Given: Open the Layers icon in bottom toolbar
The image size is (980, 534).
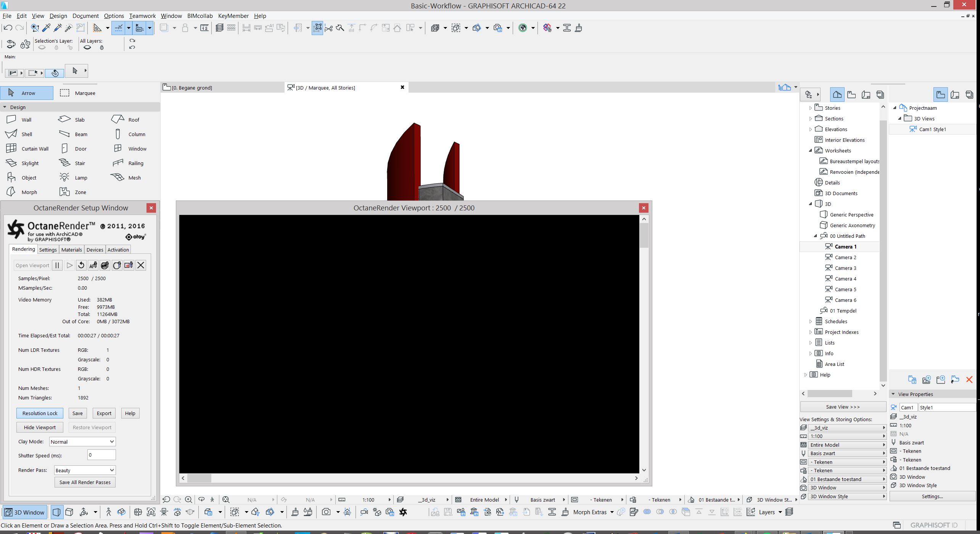Looking at the screenshot, I should (789, 512).
